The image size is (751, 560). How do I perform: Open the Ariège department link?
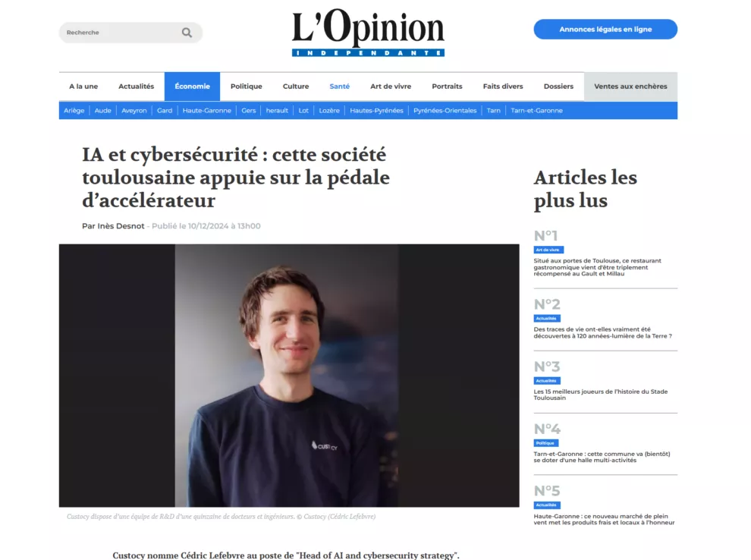tap(74, 111)
